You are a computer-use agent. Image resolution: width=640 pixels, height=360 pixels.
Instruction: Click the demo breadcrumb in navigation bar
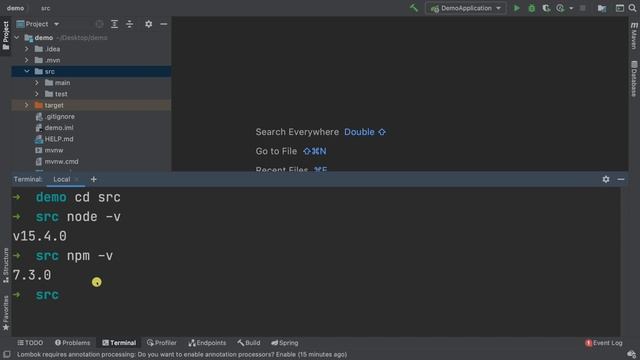coord(16,8)
